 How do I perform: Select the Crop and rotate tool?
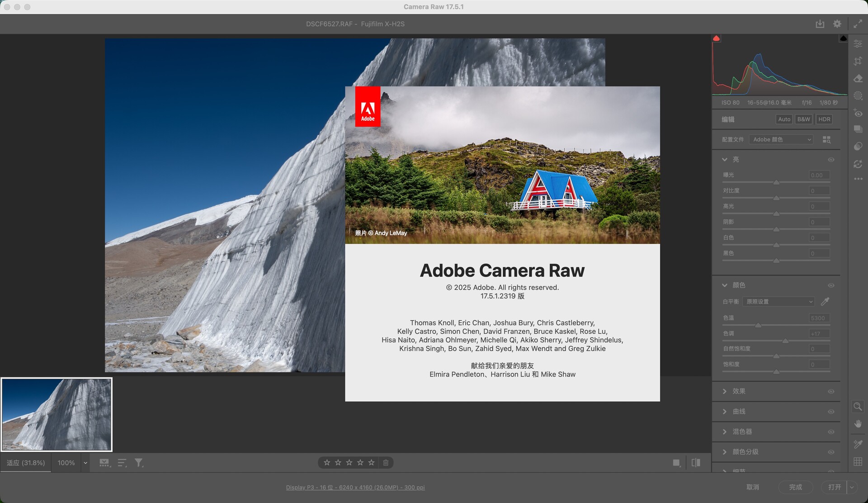[858, 61]
